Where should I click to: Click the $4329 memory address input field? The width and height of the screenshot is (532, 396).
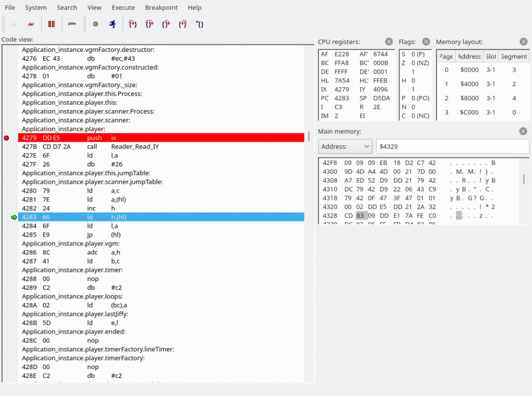coord(453,146)
